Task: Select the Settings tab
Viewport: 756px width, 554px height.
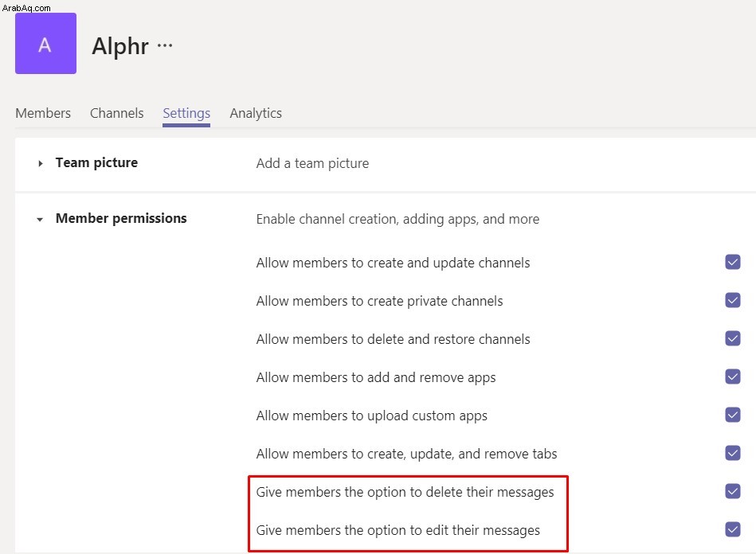Action: (186, 113)
